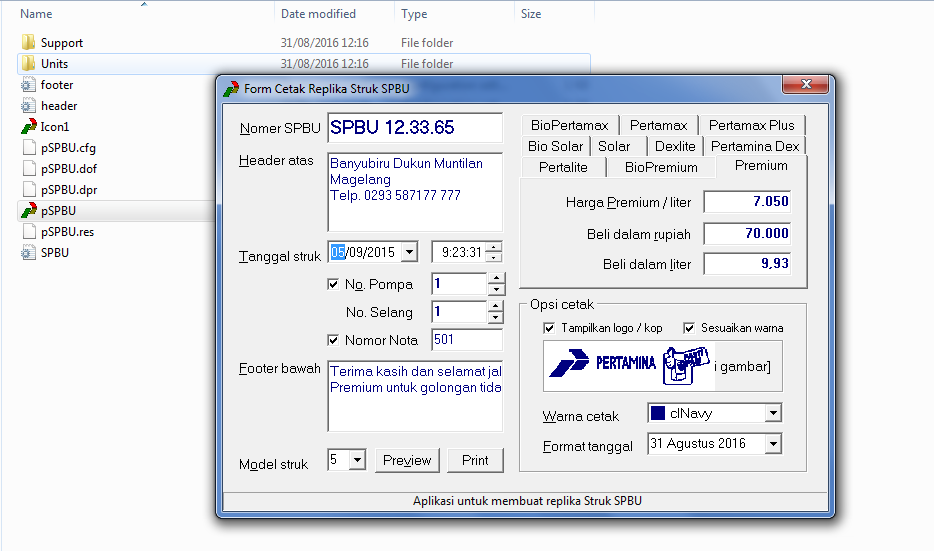Increase No. Pompa value
Viewport: 934px width, 551px height.
pos(496,278)
